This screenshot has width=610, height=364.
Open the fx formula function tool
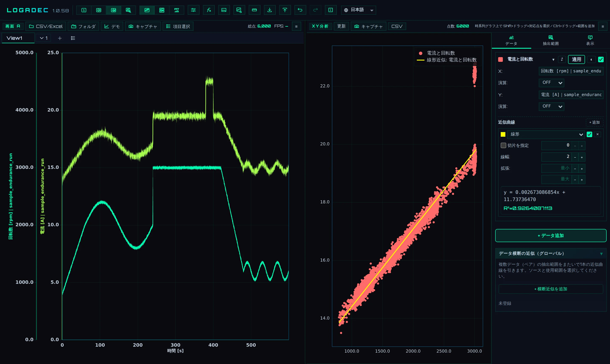[x=209, y=10]
